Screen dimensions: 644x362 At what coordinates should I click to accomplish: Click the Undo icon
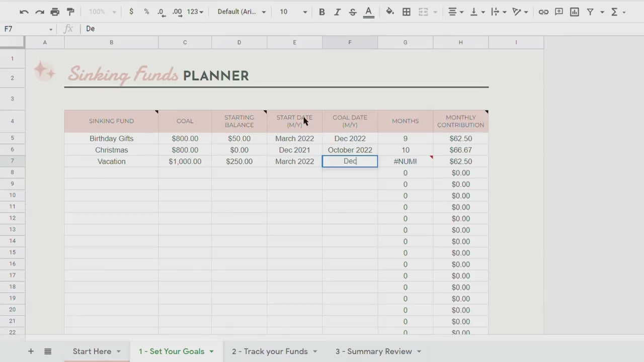click(x=24, y=12)
